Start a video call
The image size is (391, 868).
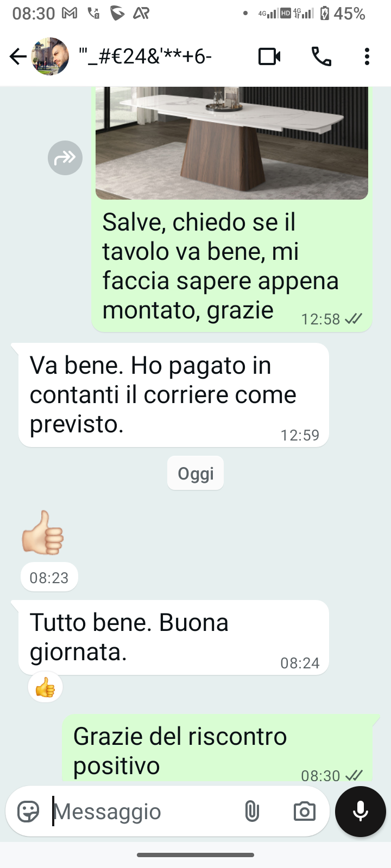[269, 56]
